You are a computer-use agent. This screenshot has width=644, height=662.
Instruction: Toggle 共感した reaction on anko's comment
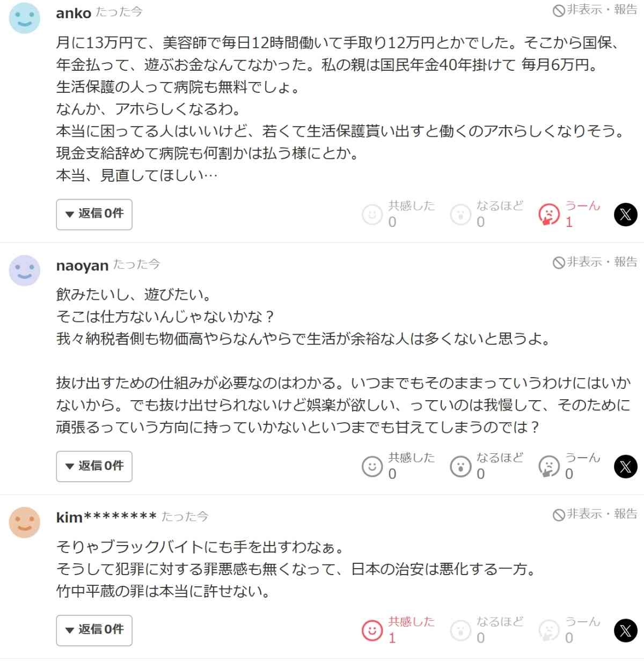coord(372,215)
